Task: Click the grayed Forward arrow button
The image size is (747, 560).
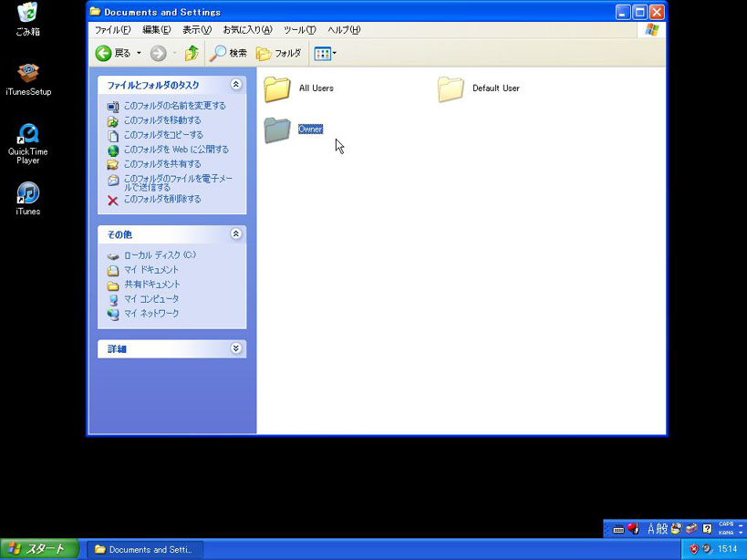Action: coord(158,53)
